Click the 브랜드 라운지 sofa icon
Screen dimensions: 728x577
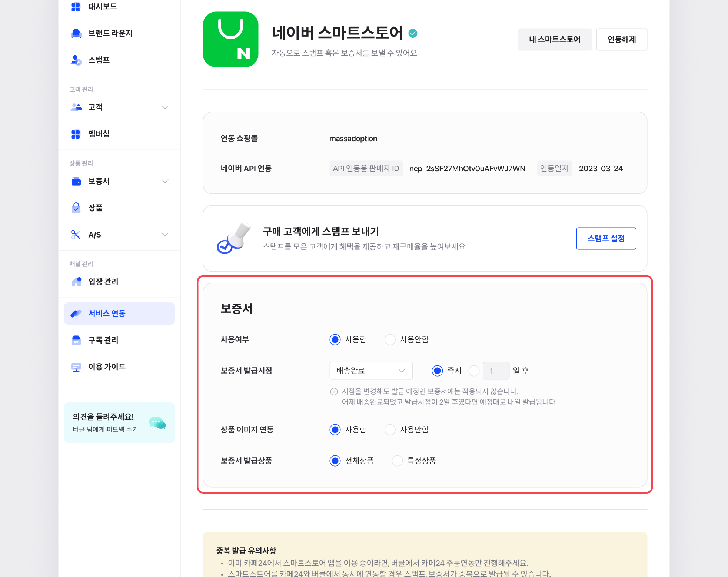coord(76,33)
